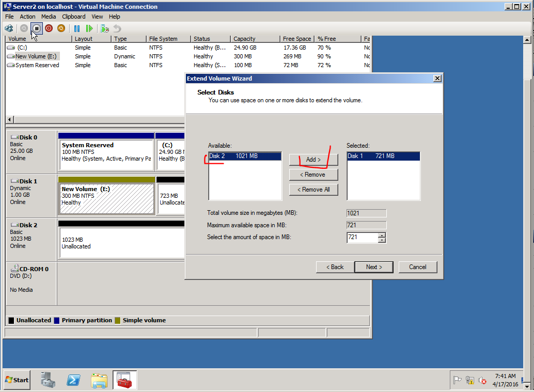Screen dimensions: 534x392
Task: Close the Extend Volume Wizard dialog
Action: point(437,79)
